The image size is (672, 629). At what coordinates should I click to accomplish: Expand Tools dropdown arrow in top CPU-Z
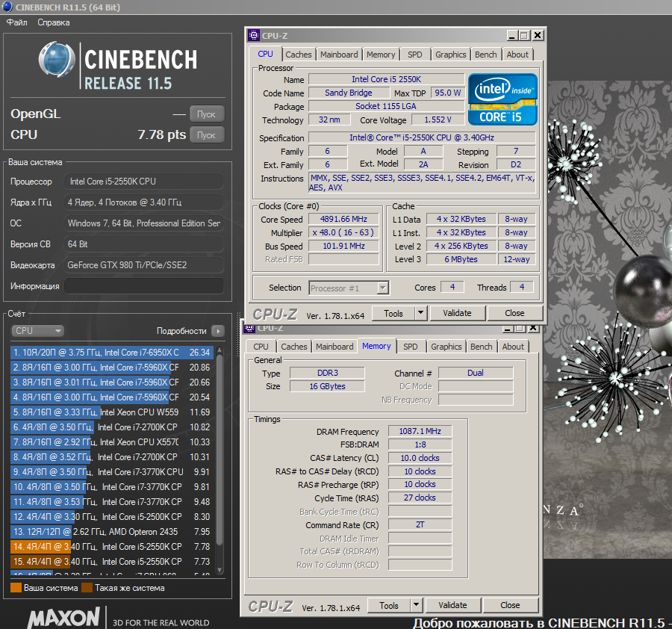pyautogui.click(x=421, y=314)
